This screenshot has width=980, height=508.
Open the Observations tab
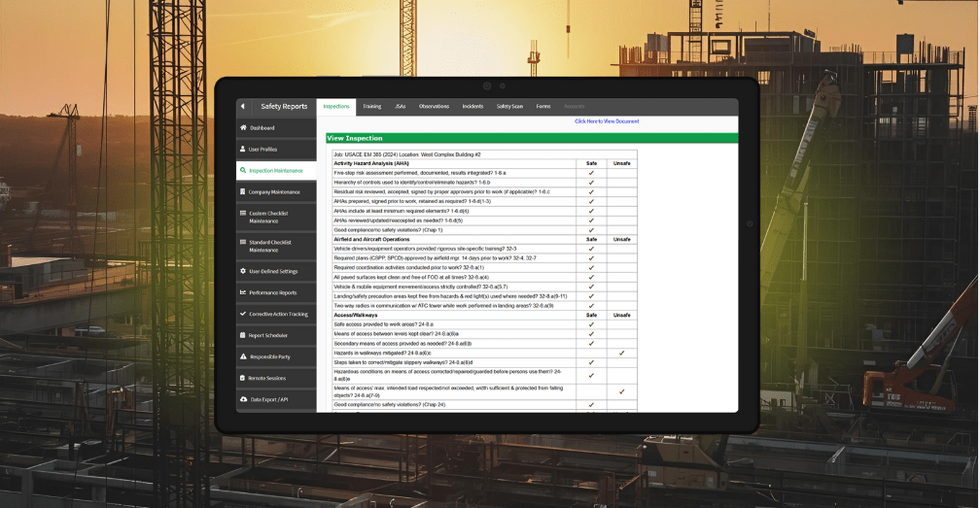tap(435, 106)
